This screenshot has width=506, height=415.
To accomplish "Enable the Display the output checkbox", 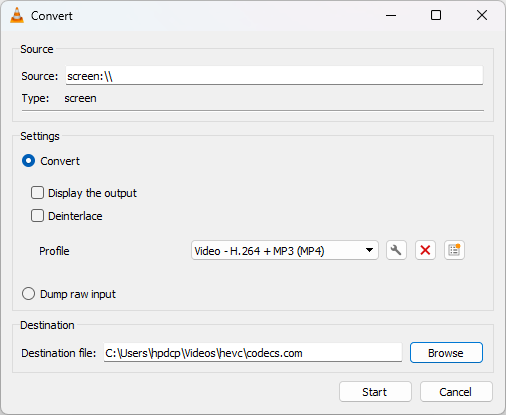I will (x=37, y=193).
